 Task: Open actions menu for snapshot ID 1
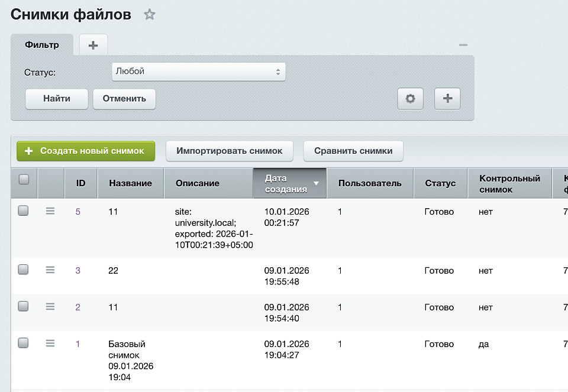click(x=50, y=343)
